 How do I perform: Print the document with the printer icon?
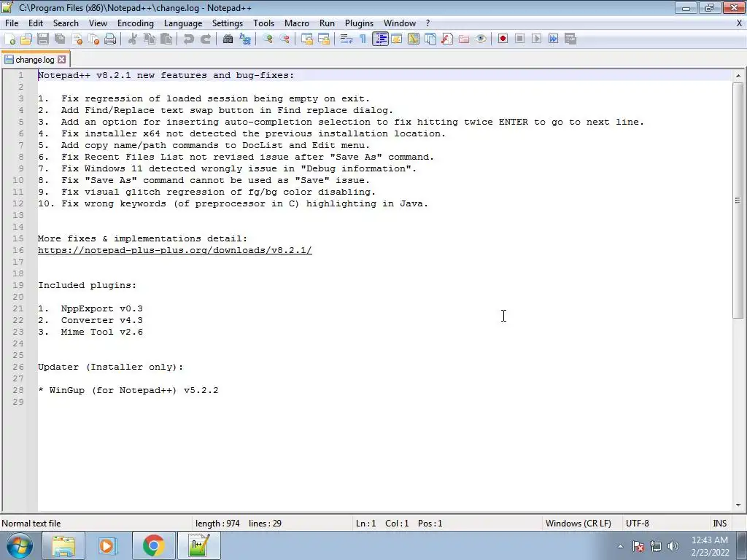pyautogui.click(x=110, y=39)
